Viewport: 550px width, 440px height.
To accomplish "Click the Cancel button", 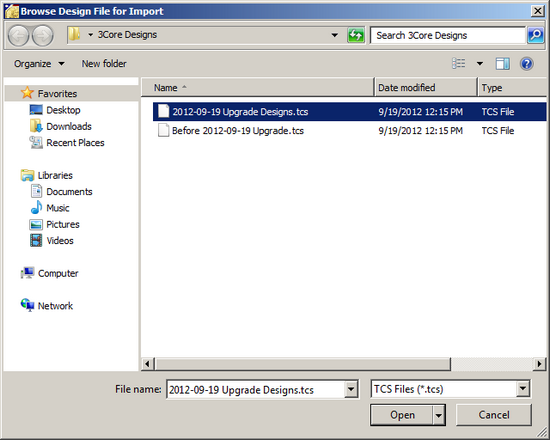I will (x=494, y=415).
